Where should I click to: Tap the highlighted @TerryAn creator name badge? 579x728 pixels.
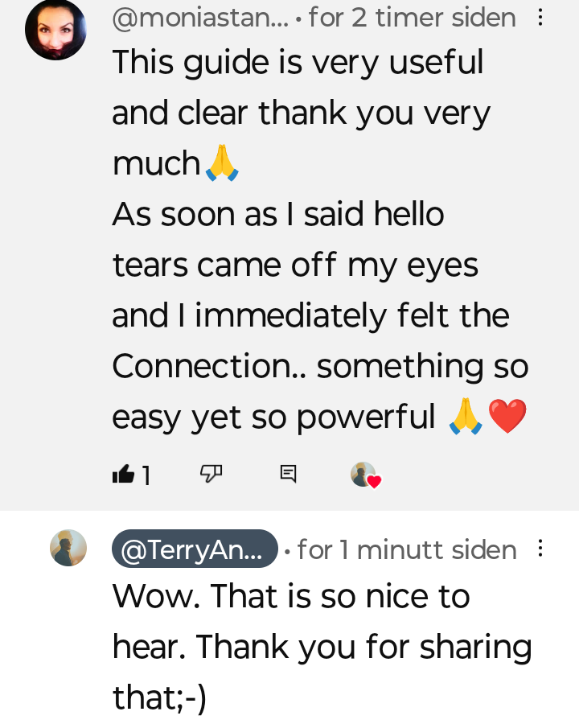195,549
